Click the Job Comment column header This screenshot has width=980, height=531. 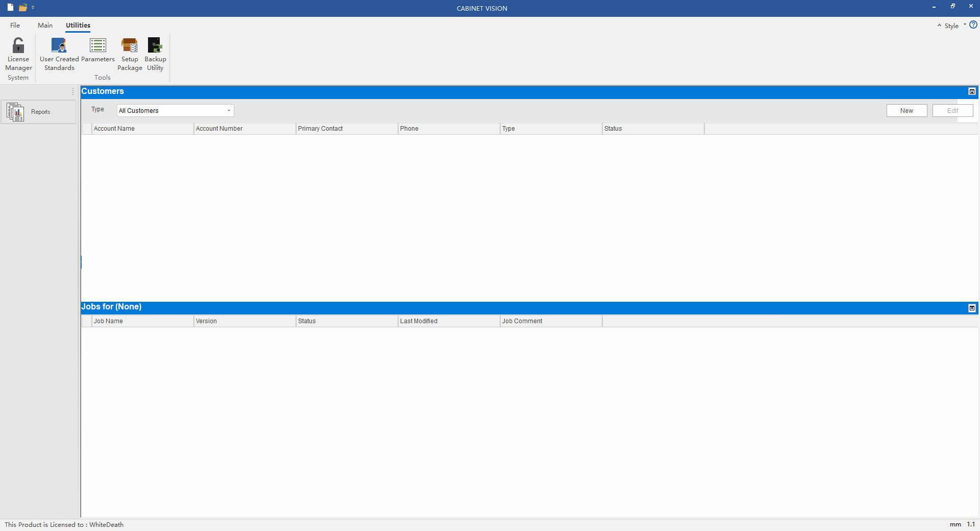click(551, 321)
